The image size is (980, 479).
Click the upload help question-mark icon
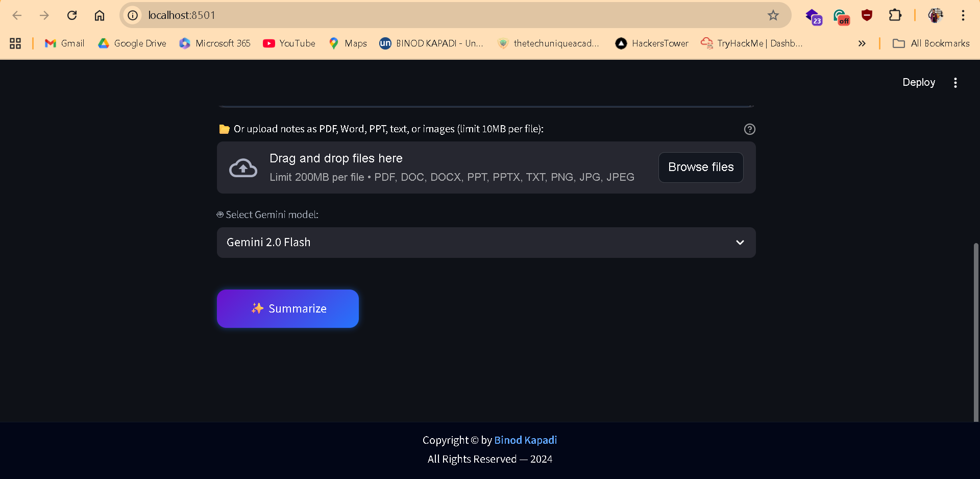[x=749, y=129]
